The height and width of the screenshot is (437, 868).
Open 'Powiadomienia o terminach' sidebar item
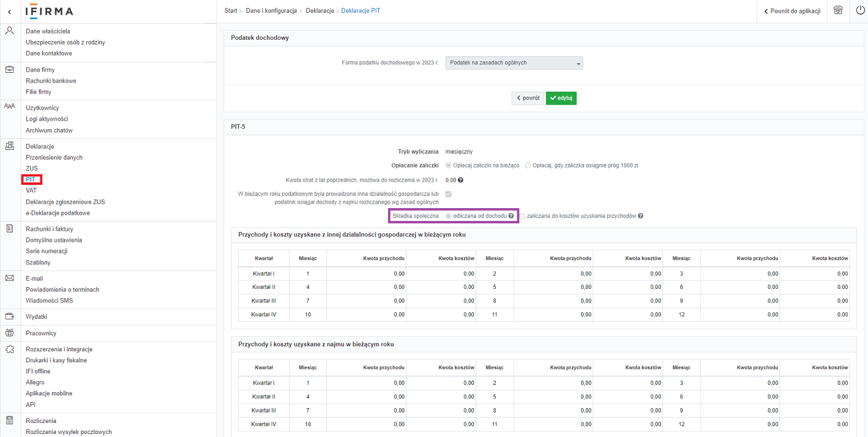[x=62, y=289]
